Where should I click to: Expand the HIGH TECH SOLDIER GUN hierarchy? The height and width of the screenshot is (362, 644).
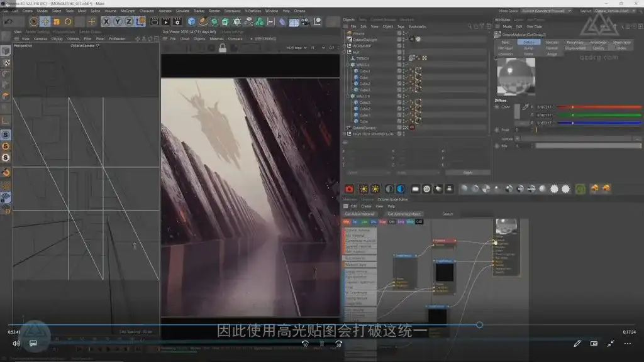pos(345,133)
